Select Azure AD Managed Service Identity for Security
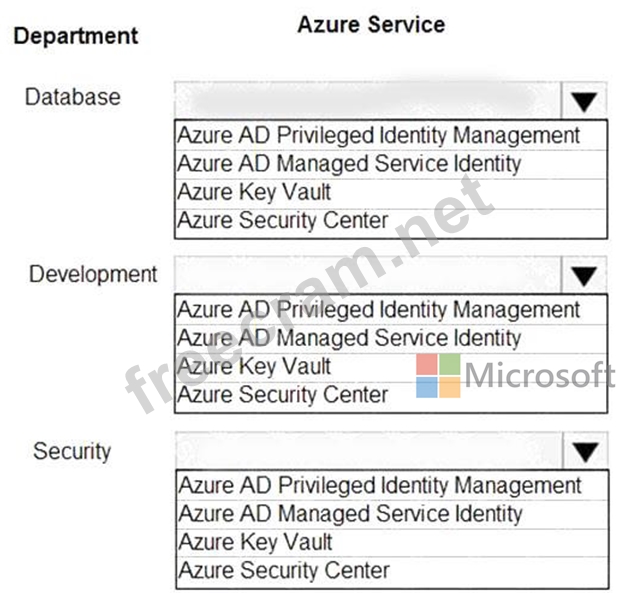This screenshot has width=619, height=593. coord(392,514)
